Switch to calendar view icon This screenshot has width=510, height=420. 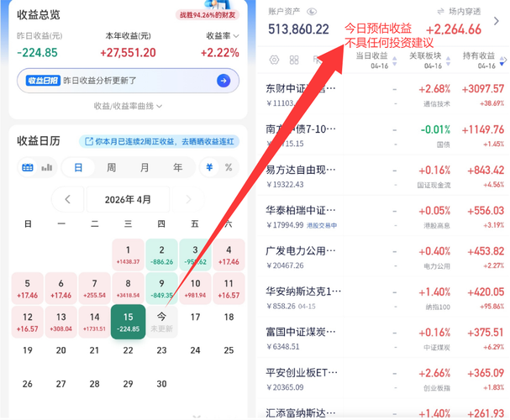(28, 167)
